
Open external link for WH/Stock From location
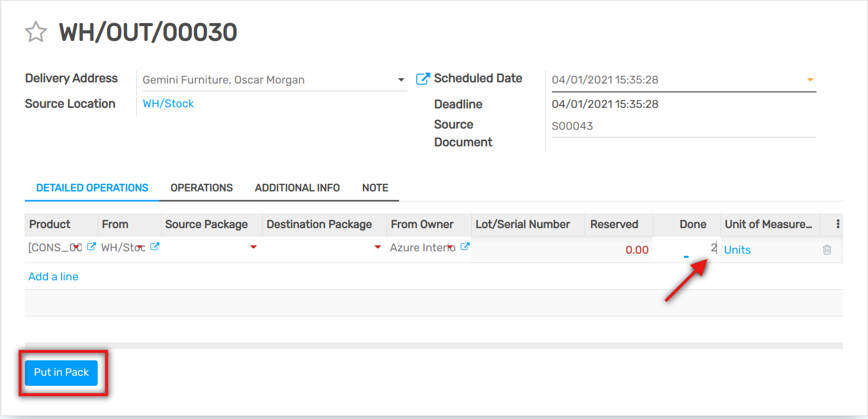155,247
